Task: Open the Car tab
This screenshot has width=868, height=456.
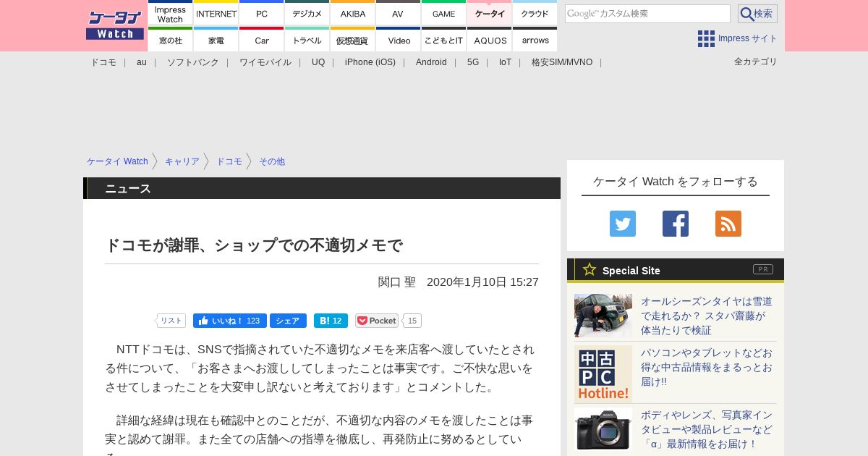Action: 262,40
